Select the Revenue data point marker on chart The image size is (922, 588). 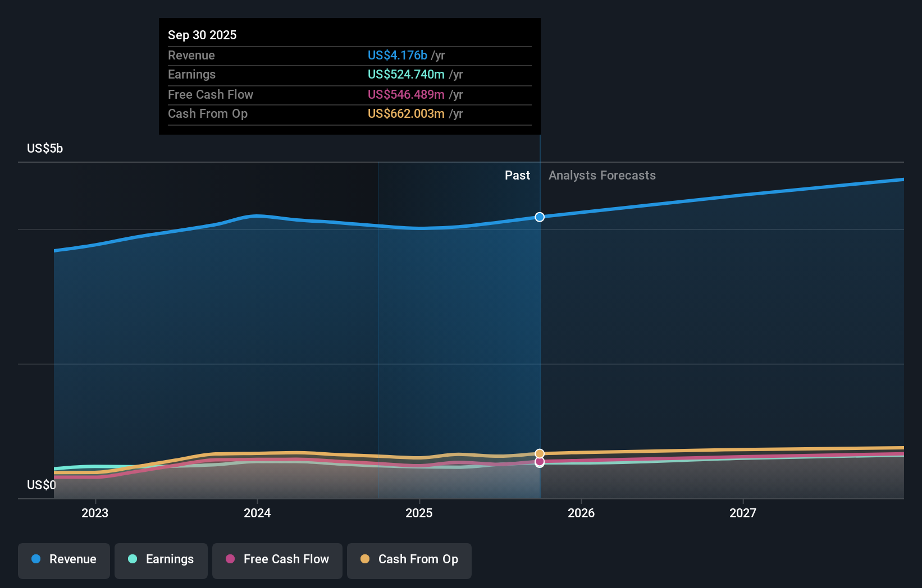coord(539,217)
